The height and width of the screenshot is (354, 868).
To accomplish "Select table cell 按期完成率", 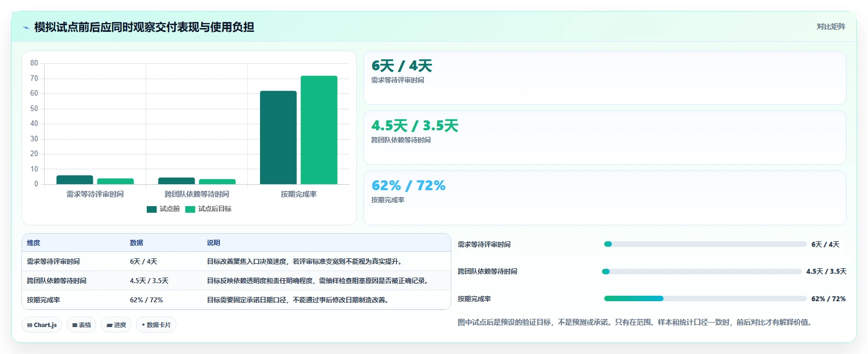I will [43, 300].
